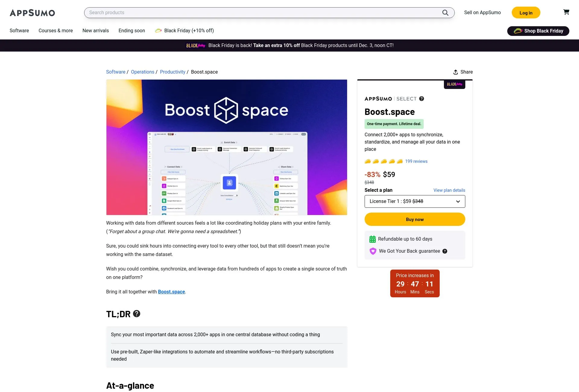This screenshot has height=392, width=579.
Task: Click the search magnifier icon
Action: tap(445, 13)
